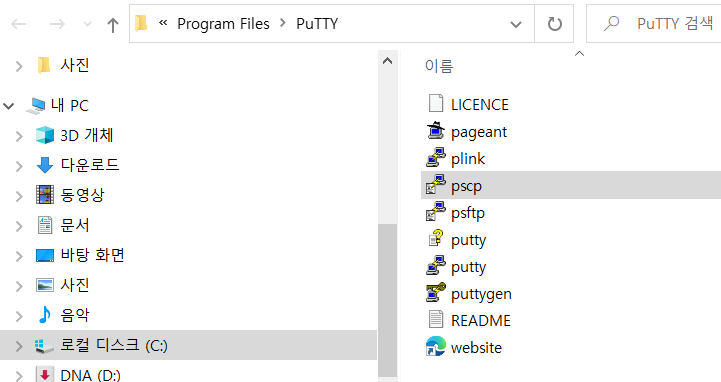Open address bar history dropdown
721x382 pixels.
pos(516,24)
